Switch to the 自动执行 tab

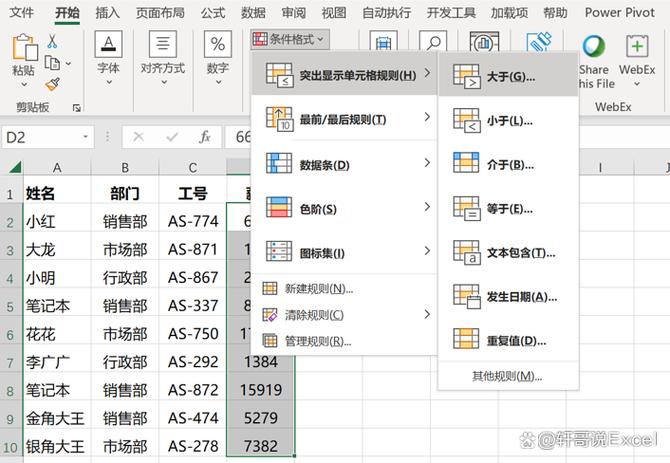pyautogui.click(x=387, y=12)
